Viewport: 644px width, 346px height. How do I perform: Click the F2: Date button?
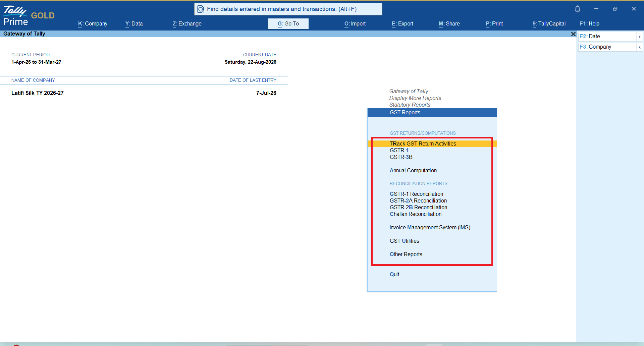point(607,37)
